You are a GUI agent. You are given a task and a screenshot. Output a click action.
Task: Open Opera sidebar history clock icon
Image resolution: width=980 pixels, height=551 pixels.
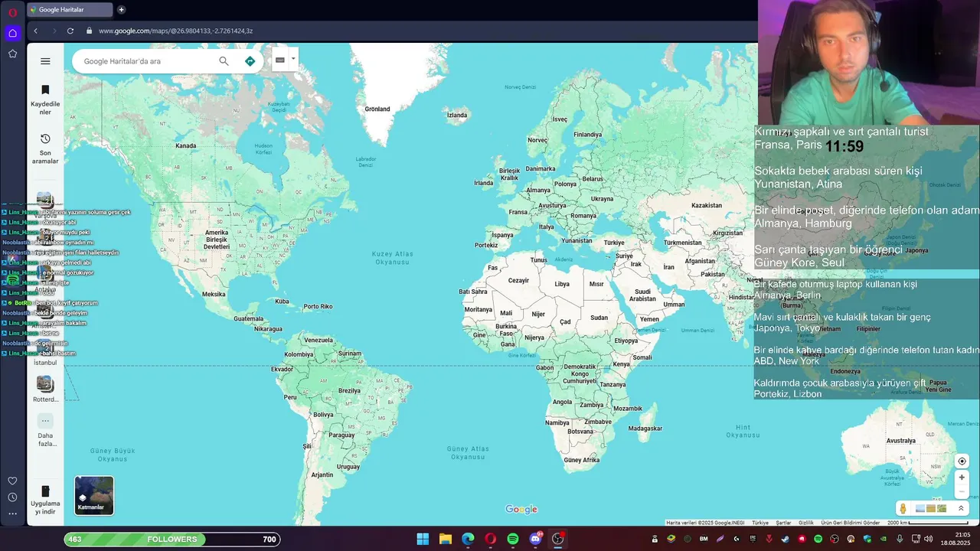(12, 497)
